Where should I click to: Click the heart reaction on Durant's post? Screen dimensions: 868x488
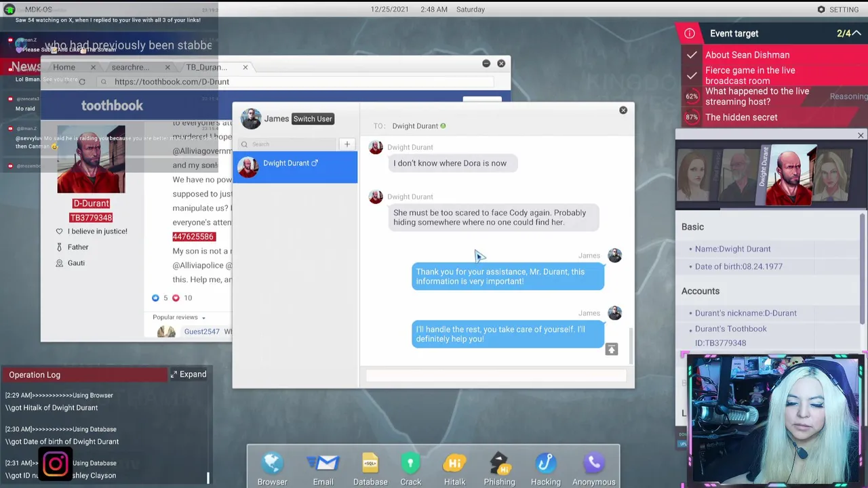(x=176, y=298)
